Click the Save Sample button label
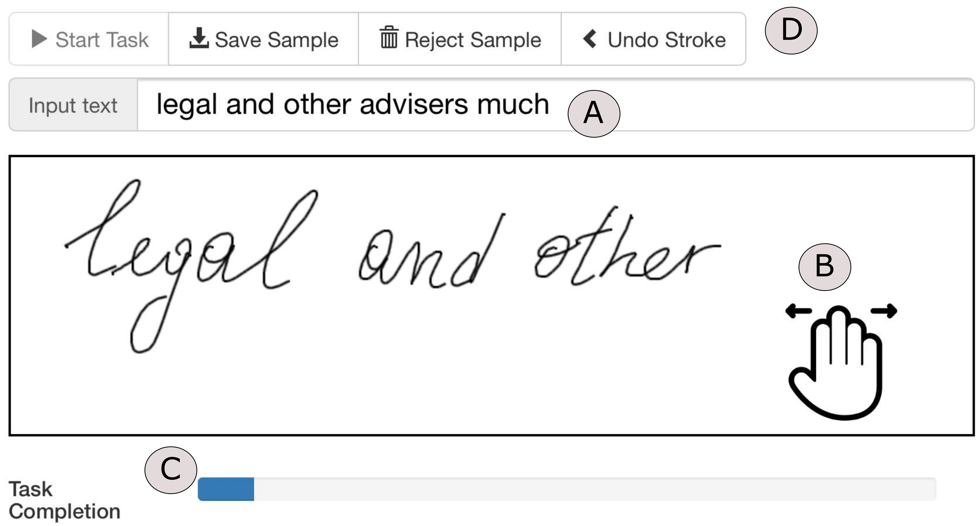The image size is (980, 526). 277,40
